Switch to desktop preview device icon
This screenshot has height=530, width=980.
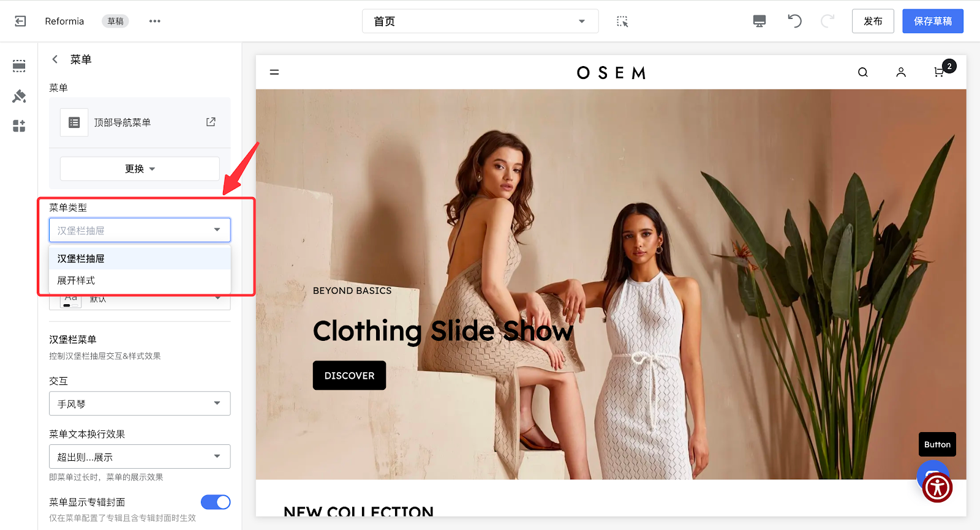click(x=759, y=21)
